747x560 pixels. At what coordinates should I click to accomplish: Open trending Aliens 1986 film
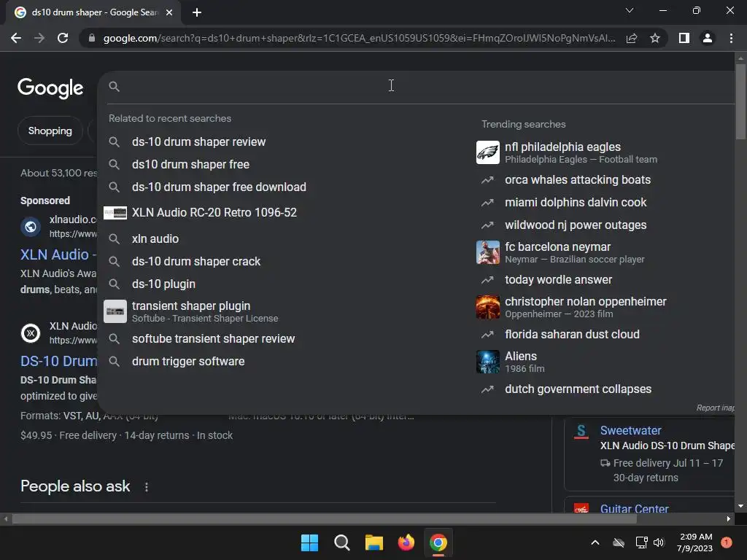(x=525, y=362)
